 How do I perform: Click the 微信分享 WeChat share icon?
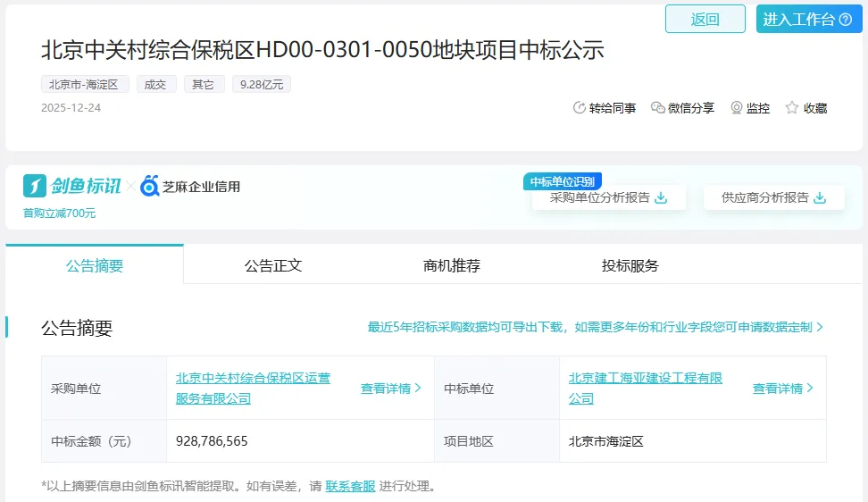click(658, 108)
